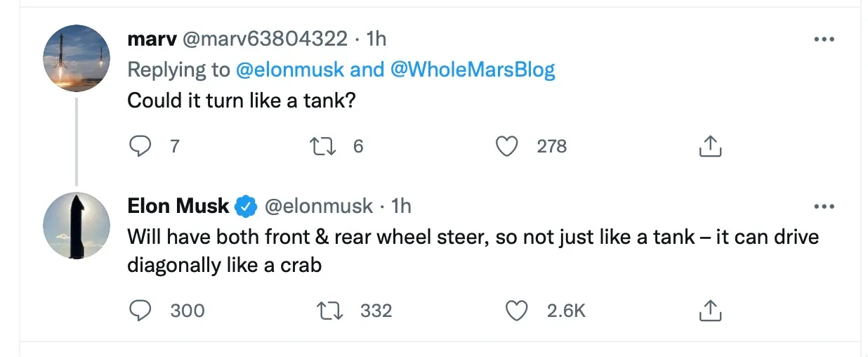Screen dimensions: 868x357
Task: Open the @WholeMarsBlog mention link
Action: [472, 70]
